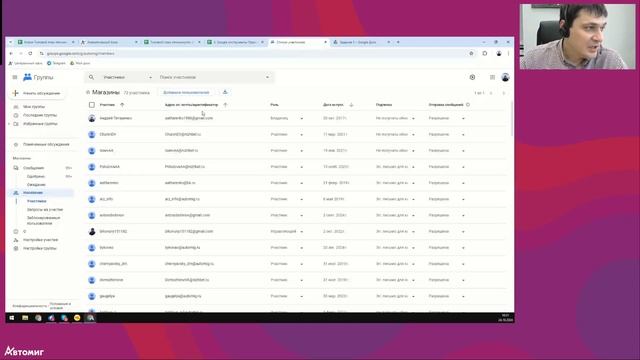Open the Google Groups main menu hamburger
Image resolution: width=640 pixels, height=360 pixels.
pyautogui.click(x=15, y=77)
